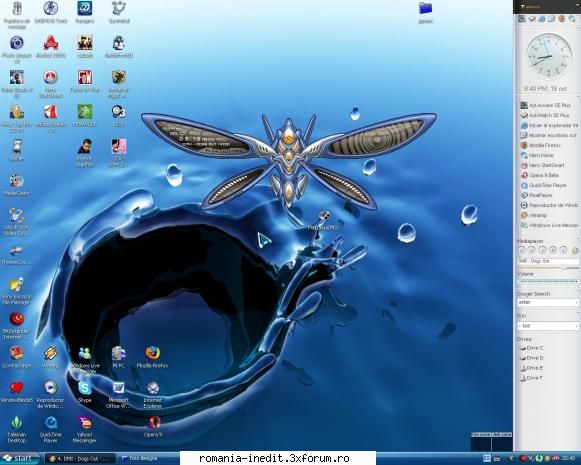581x465 pixels.
Task: Select the Internet Explorer desktop icon
Action: pos(152,394)
